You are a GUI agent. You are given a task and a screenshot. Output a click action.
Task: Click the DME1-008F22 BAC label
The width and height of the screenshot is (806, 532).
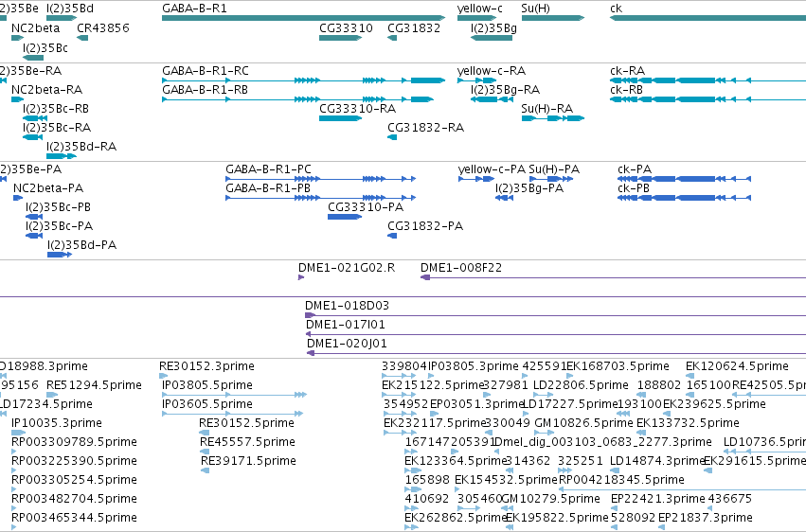(461, 268)
